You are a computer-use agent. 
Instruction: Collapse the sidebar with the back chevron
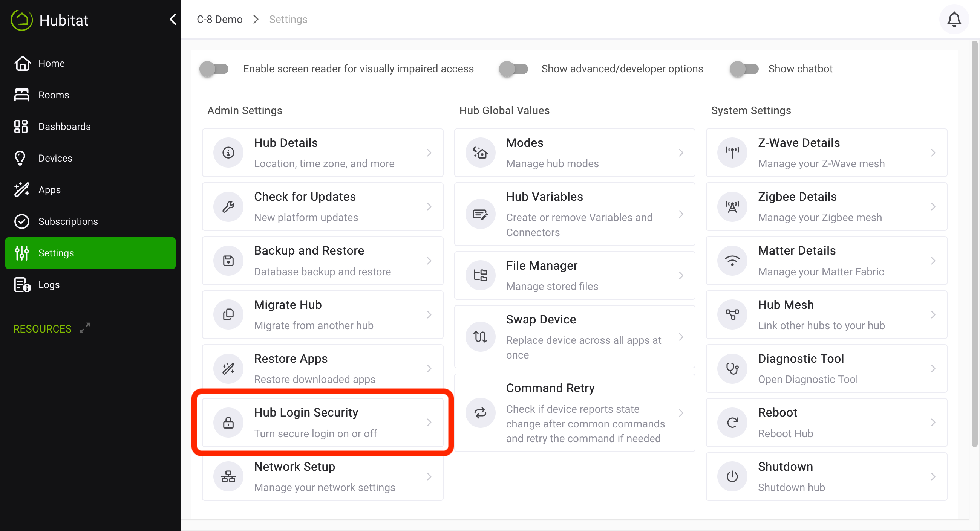(173, 19)
